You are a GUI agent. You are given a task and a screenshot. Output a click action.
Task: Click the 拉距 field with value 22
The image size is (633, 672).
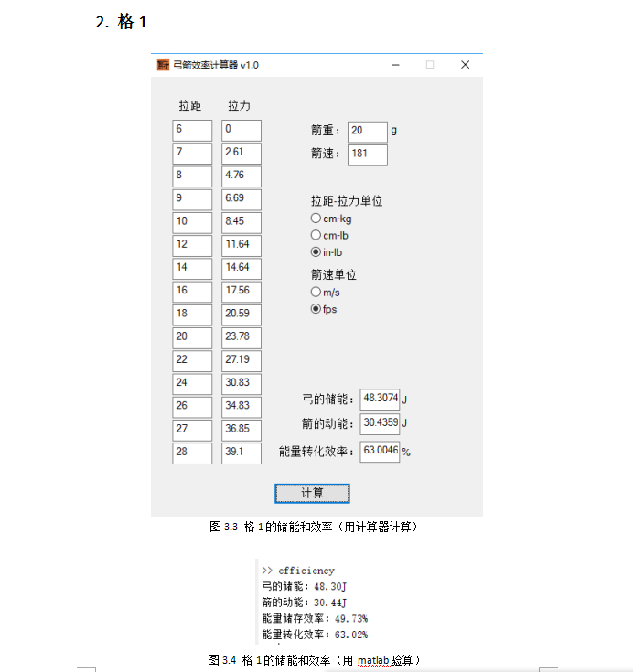pyautogui.click(x=192, y=361)
